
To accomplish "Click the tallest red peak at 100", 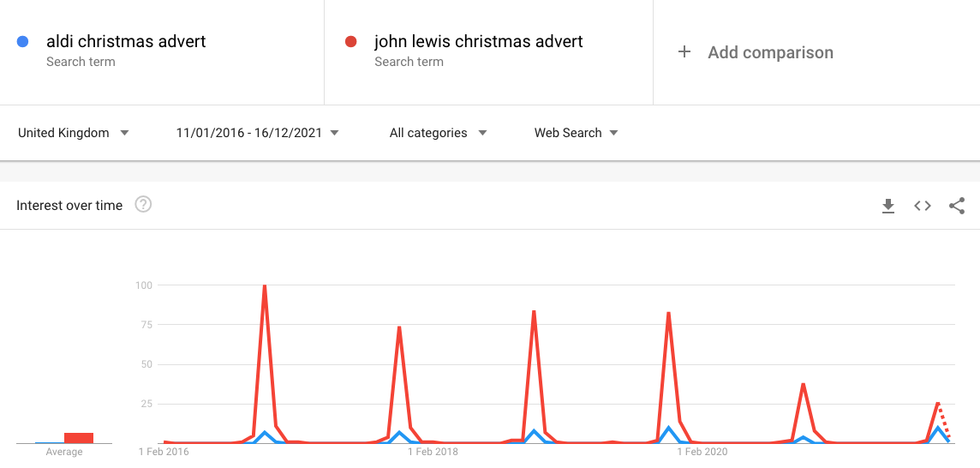I will (x=265, y=287).
